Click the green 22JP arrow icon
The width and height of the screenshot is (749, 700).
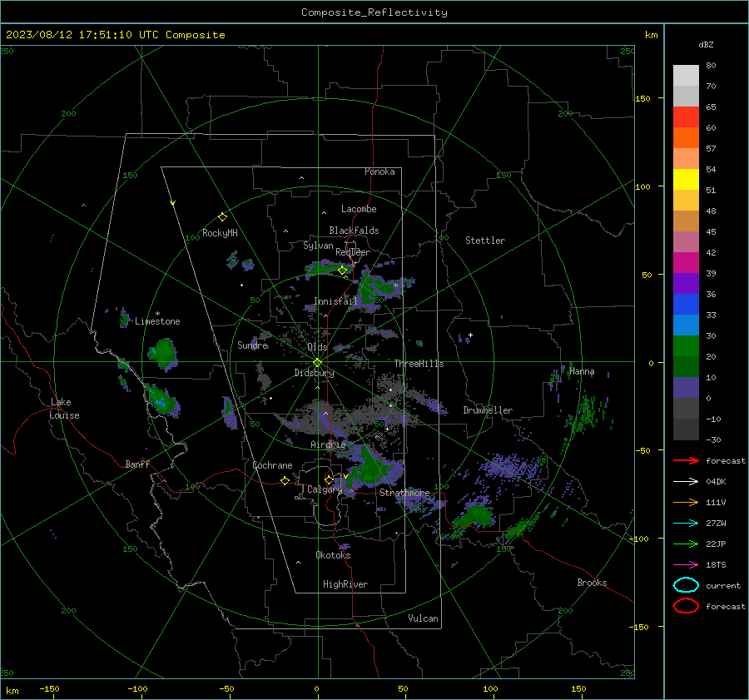pyautogui.click(x=686, y=544)
